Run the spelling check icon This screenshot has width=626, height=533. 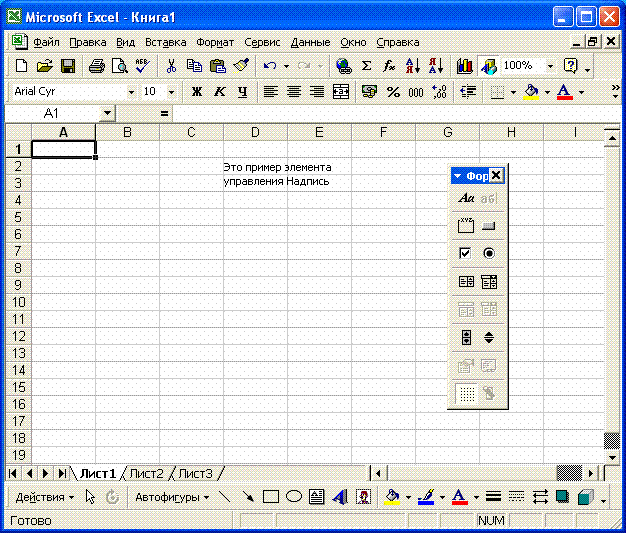coord(143,65)
